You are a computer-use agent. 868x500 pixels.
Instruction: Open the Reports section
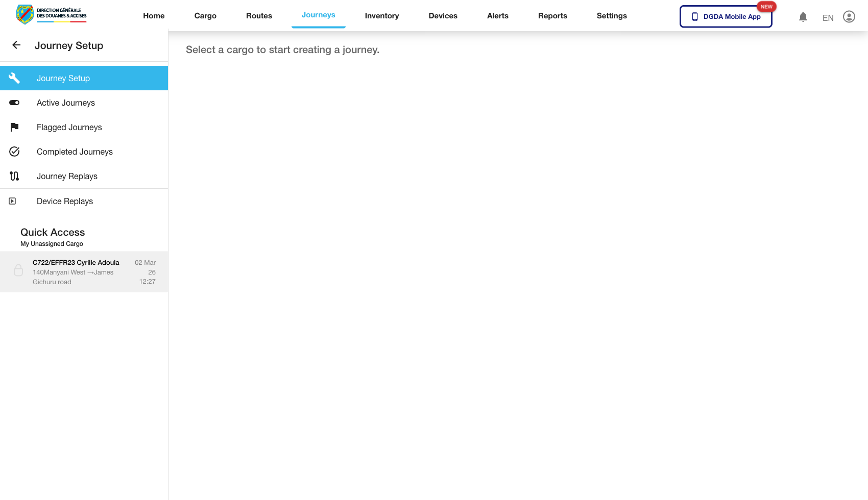(552, 16)
